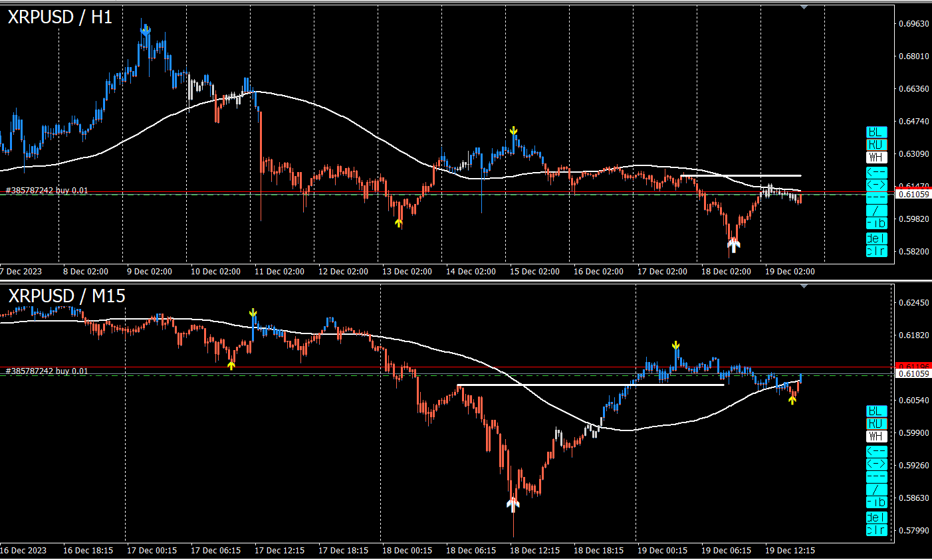
Task: Click the BL button on M15 chart
Action: [876, 411]
